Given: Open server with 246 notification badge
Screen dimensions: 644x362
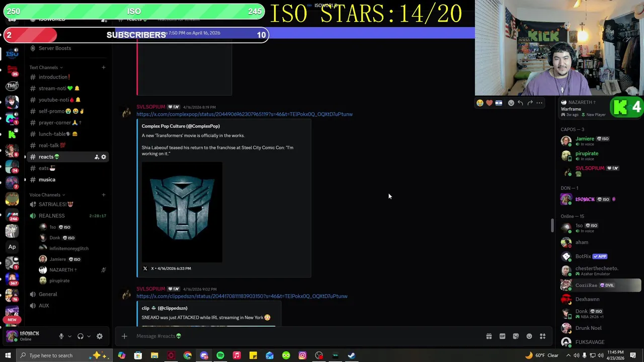Looking at the screenshot, I should pyautogui.click(x=12, y=215).
